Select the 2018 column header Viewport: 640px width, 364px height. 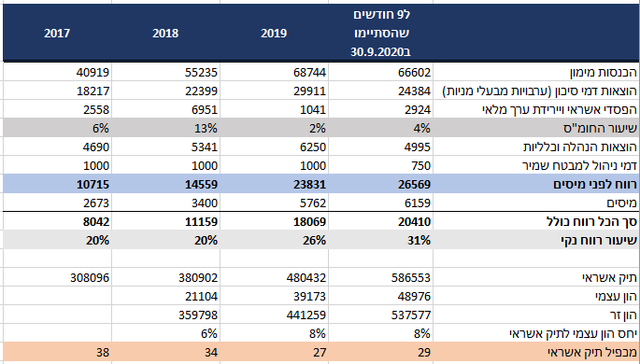165,34
